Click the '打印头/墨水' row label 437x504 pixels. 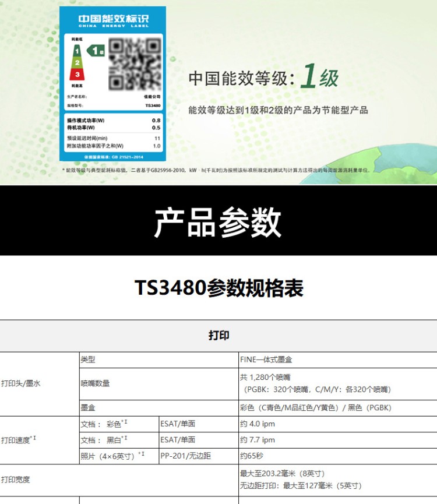(x=20, y=383)
